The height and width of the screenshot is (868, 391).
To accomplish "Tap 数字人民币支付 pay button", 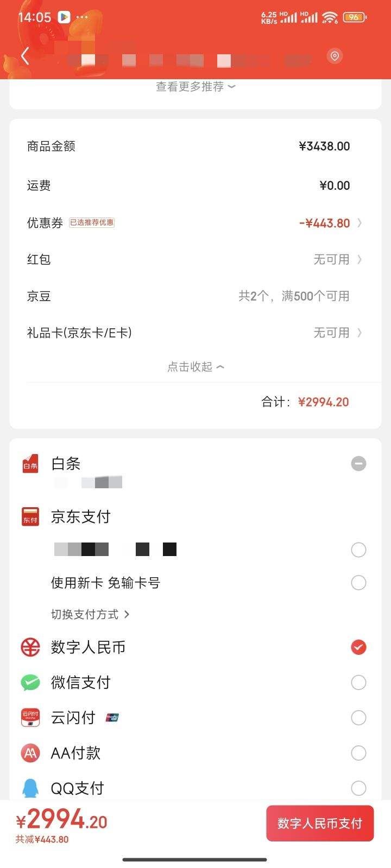I will point(320,824).
